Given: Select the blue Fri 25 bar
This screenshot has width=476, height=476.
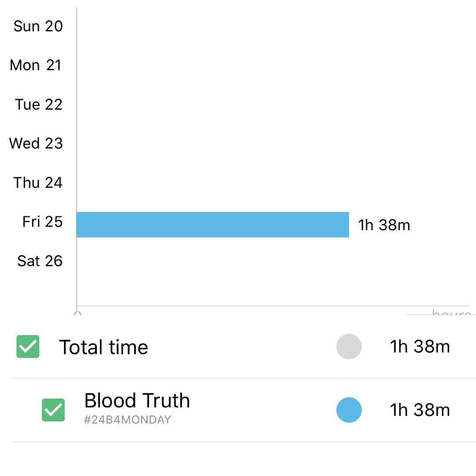Looking at the screenshot, I should coord(212,225).
